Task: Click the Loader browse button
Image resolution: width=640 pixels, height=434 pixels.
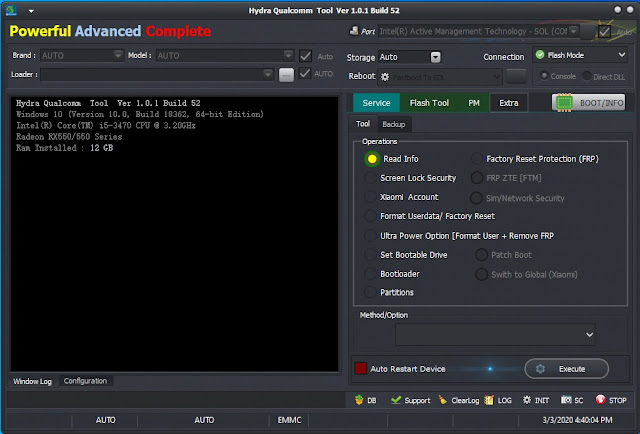Action: click(286, 75)
